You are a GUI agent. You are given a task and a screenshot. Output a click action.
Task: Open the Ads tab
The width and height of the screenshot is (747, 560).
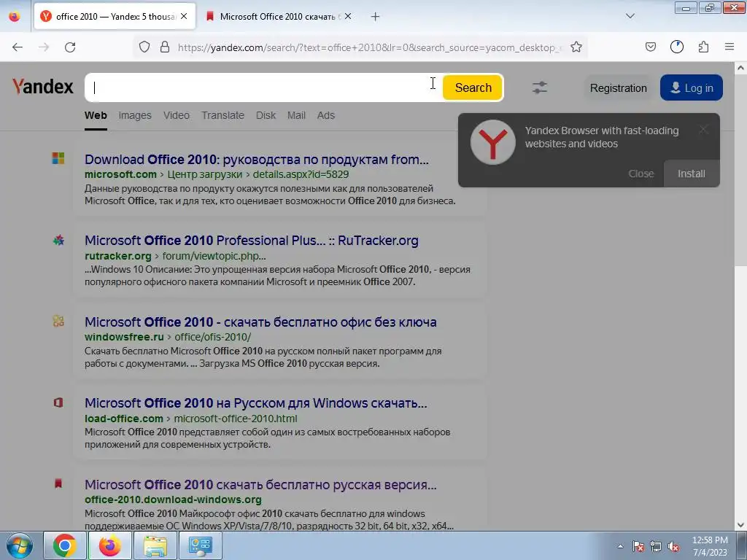pos(326,115)
